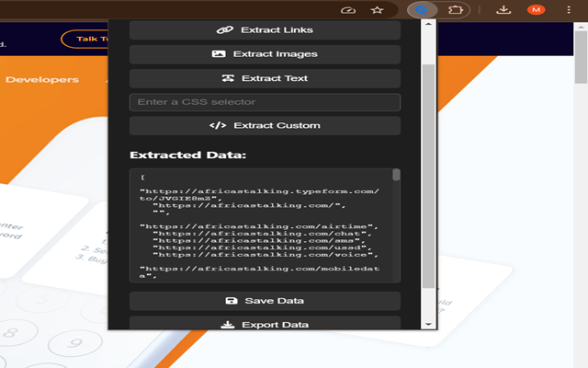Click the Talk To button on the webpage
This screenshot has width=588, height=368.
(85, 39)
